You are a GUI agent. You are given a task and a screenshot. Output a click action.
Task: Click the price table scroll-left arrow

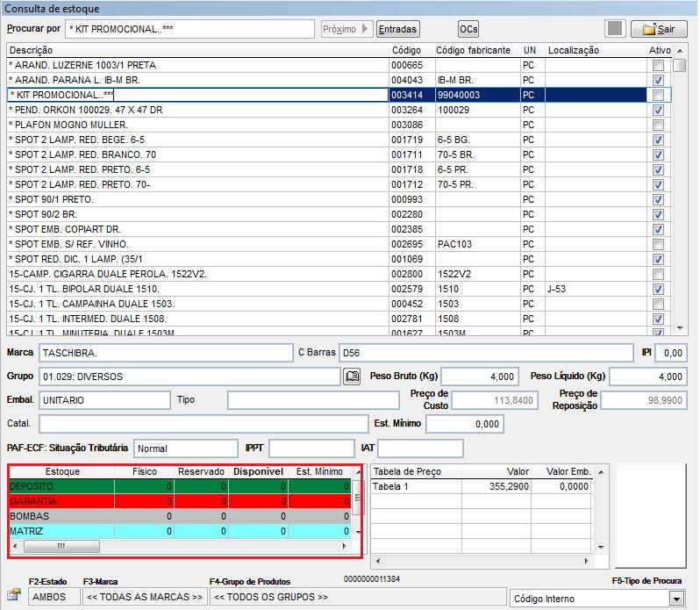(378, 561)
